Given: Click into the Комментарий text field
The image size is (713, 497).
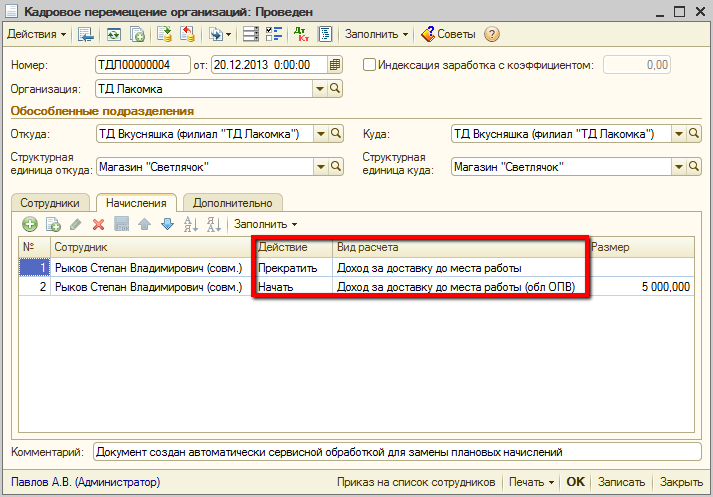Looking at the screenshot, I should coord(394,452).
